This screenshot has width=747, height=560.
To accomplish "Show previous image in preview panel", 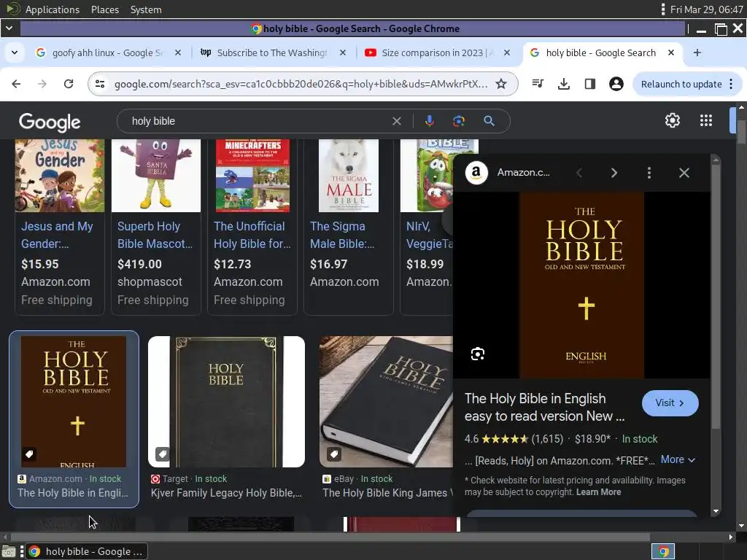I will 579,173.
